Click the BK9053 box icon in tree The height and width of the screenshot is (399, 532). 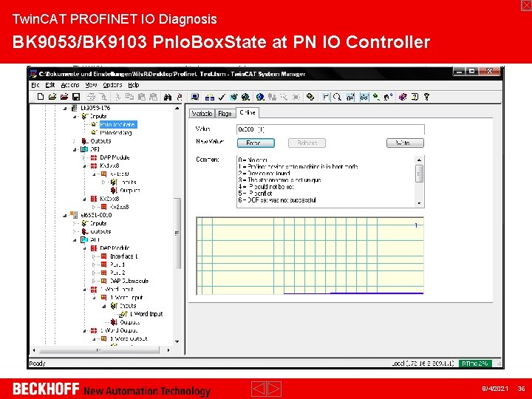(75, 108)
